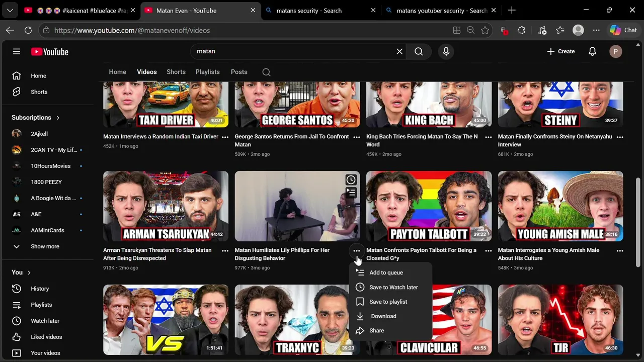Screen dimensions: 644x362
Task: Refresh the browser page
Action: coord(28,30)
